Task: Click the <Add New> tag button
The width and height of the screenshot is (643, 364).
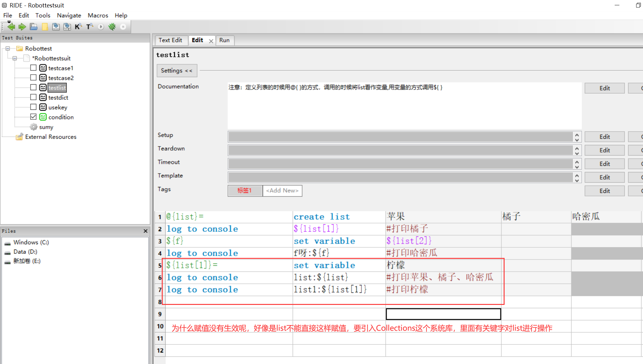Action: 282,190
